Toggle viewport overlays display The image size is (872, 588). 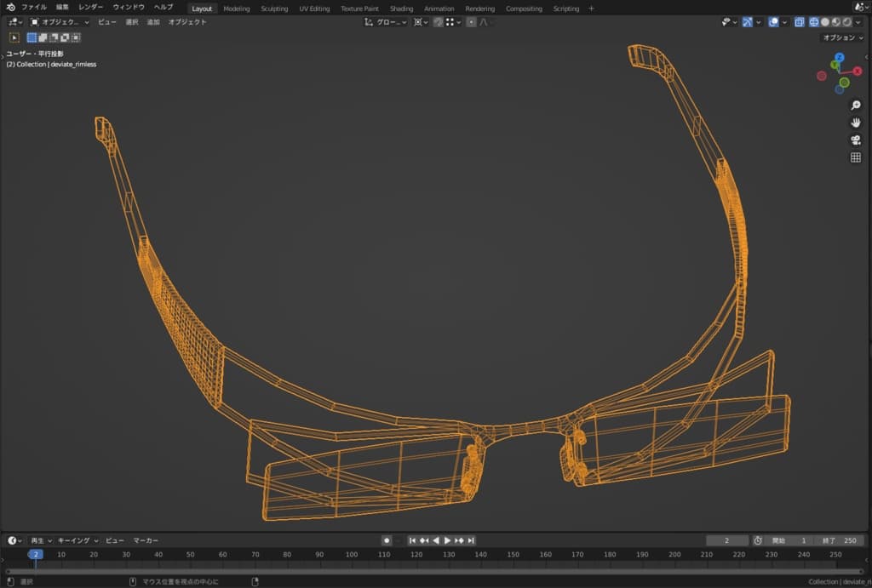click(x=773, y=22)
